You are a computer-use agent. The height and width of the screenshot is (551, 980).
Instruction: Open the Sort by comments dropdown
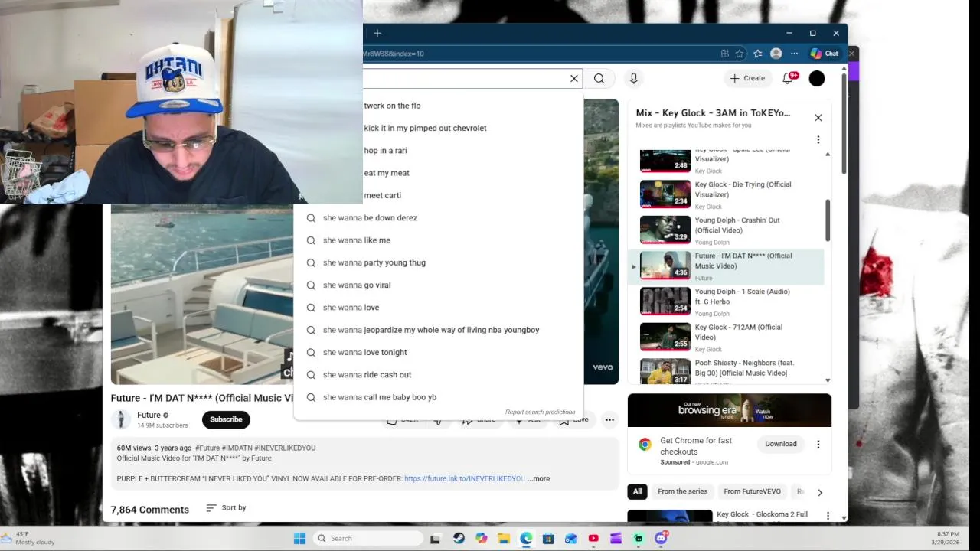click(x=227, y=508)
